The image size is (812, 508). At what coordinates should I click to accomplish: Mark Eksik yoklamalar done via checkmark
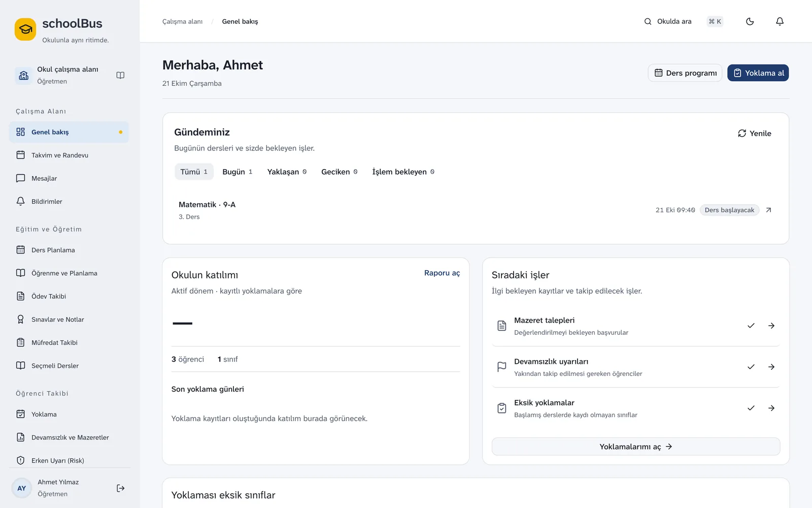tap(751, 408)
